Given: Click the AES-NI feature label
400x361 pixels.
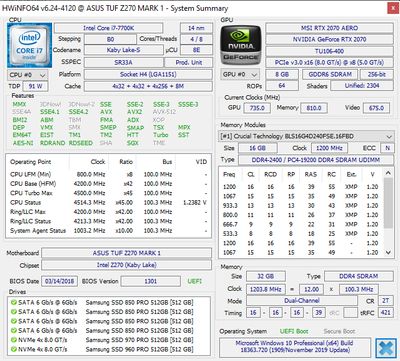Looking at the screenshot, I should 23,143.
